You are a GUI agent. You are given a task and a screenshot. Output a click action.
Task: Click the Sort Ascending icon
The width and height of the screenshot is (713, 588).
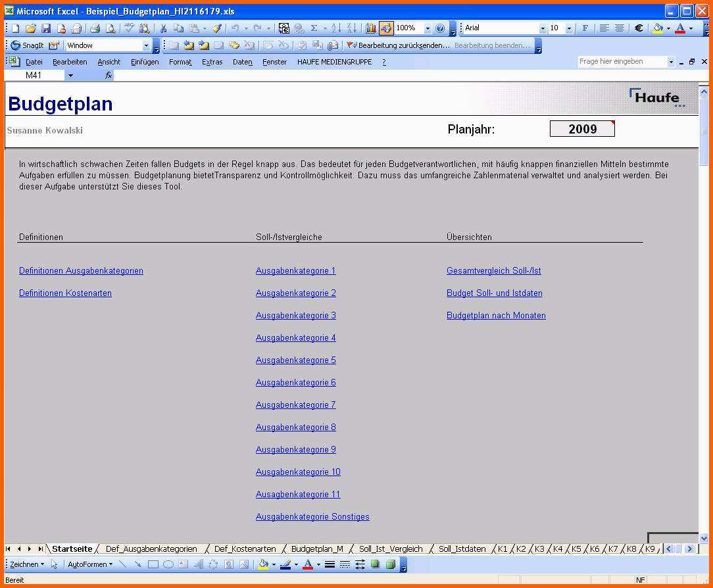point(336,28)
